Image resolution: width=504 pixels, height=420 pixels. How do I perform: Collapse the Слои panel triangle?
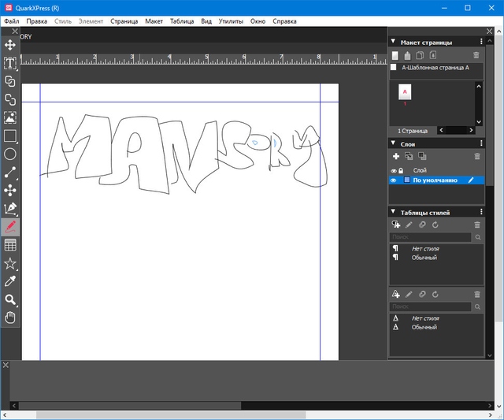[x=395, y=143]
